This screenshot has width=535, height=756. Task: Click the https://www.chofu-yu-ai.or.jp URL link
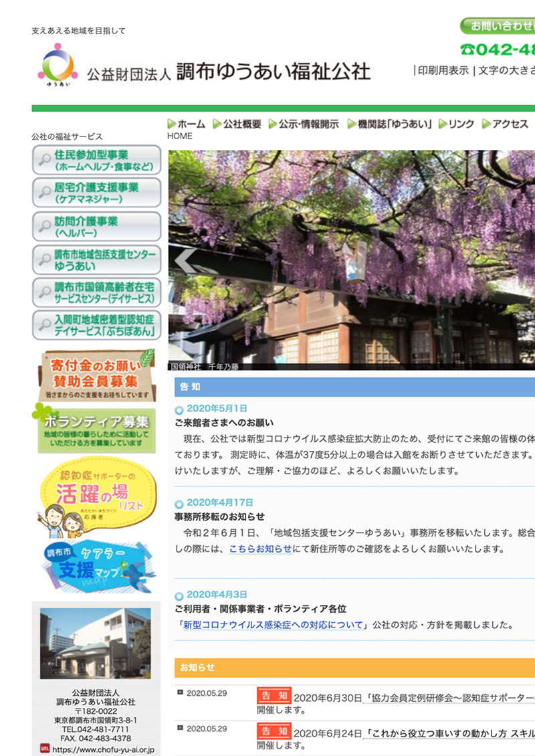pyautogui.click(x=103, y=750)
